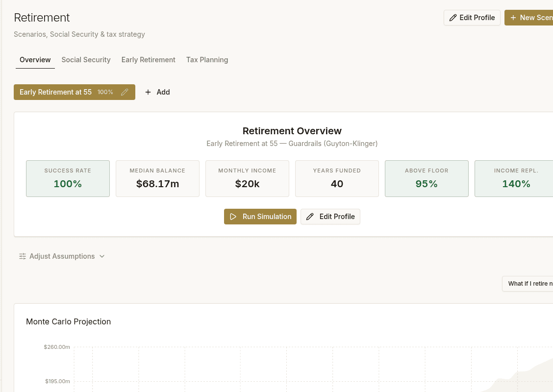Click the Years Funded 40 card
This screenshot has width=553, height=392.
click(x=337, y=178)
